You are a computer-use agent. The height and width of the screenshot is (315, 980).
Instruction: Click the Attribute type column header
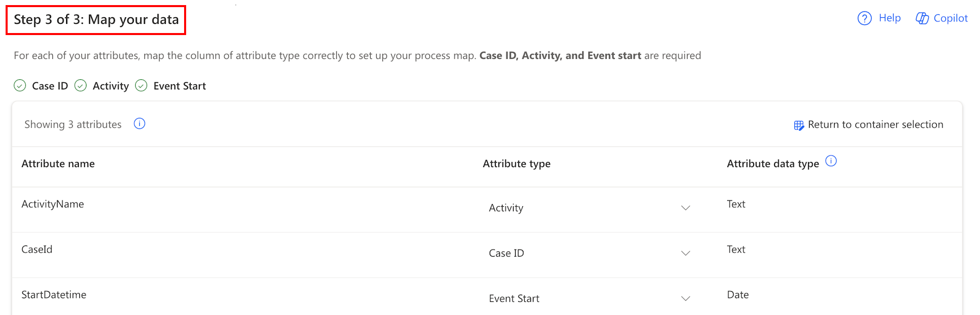coord(516,164)
